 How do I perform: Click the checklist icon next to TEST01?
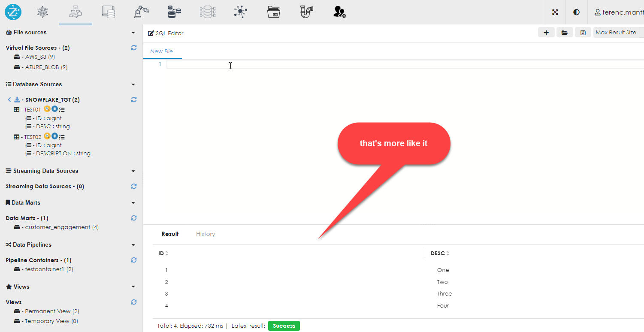(62, 110)
